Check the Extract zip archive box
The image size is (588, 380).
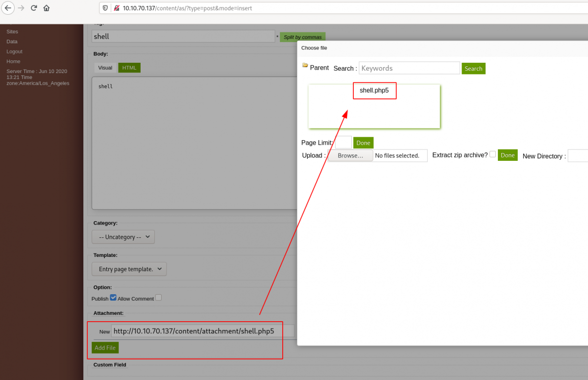point(492,154)
